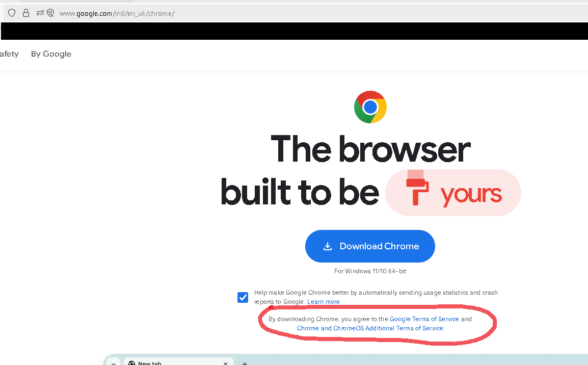Open Chrome and ChromeOS Additional Terms link
This screenshot has width=588, height=365.
tap(370, 328)
